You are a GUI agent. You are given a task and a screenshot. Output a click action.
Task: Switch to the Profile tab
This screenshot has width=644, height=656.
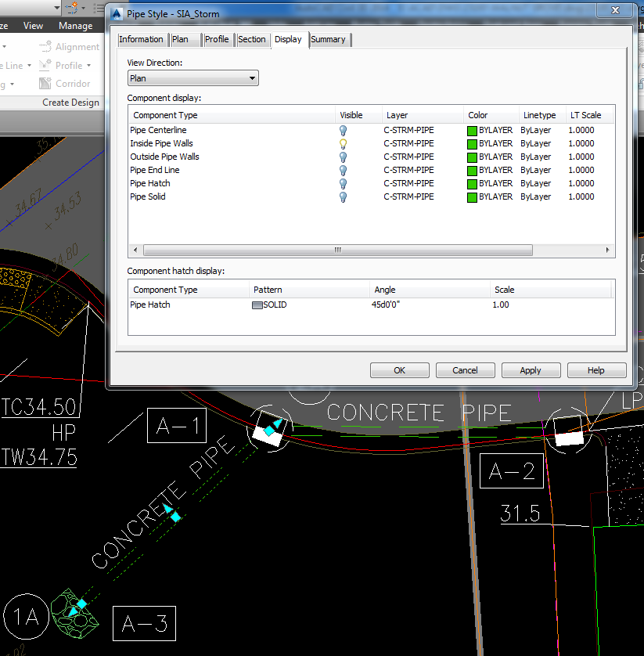(x=217, y=39)
